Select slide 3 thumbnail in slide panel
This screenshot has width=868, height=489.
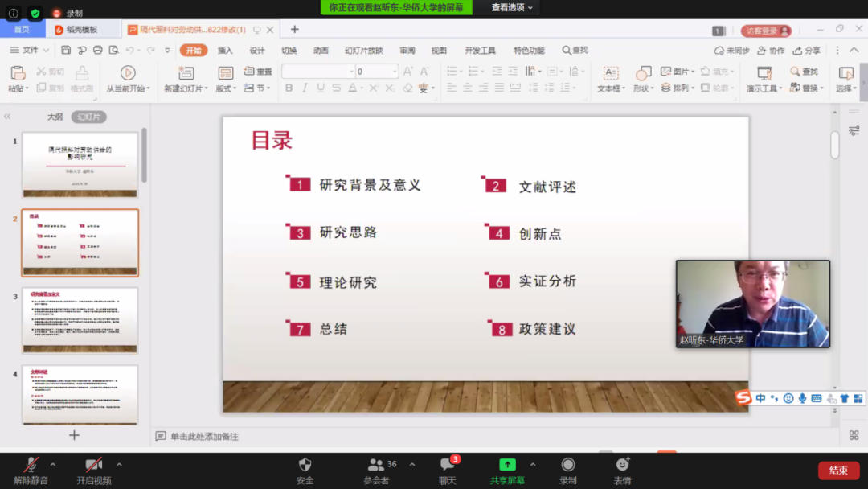point(80,320)
